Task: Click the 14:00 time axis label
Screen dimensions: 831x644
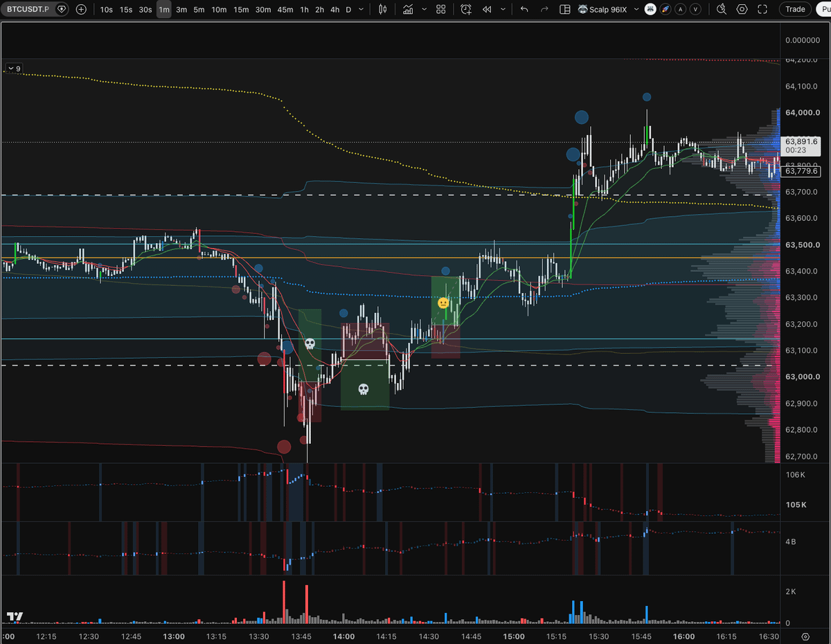Action: coord(343,636)
